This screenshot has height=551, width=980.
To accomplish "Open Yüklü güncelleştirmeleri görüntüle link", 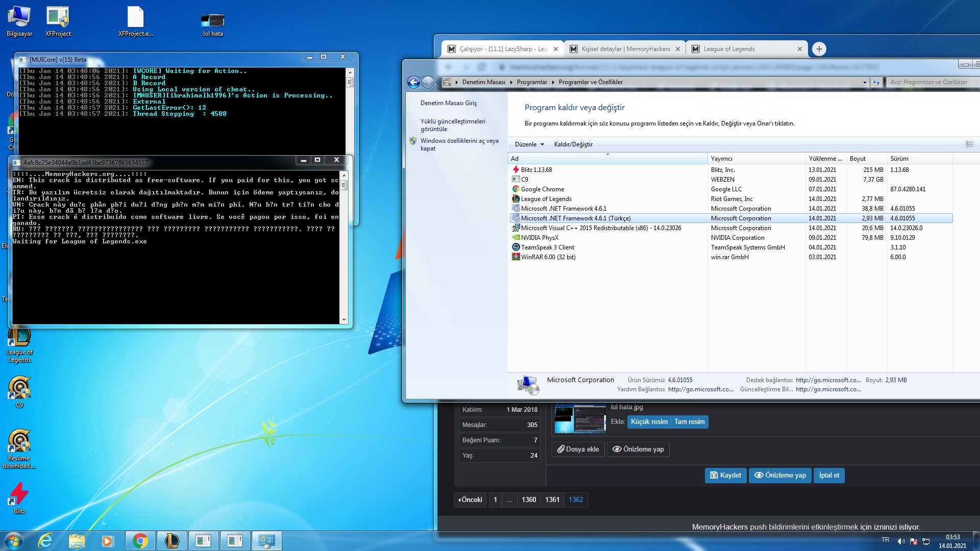I will (453, 125).
